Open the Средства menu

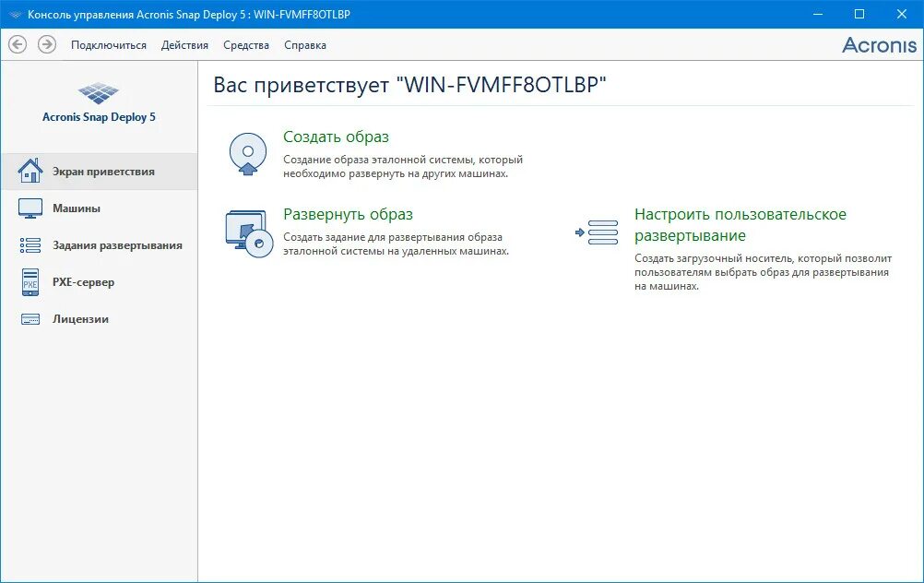click(245, 45)
